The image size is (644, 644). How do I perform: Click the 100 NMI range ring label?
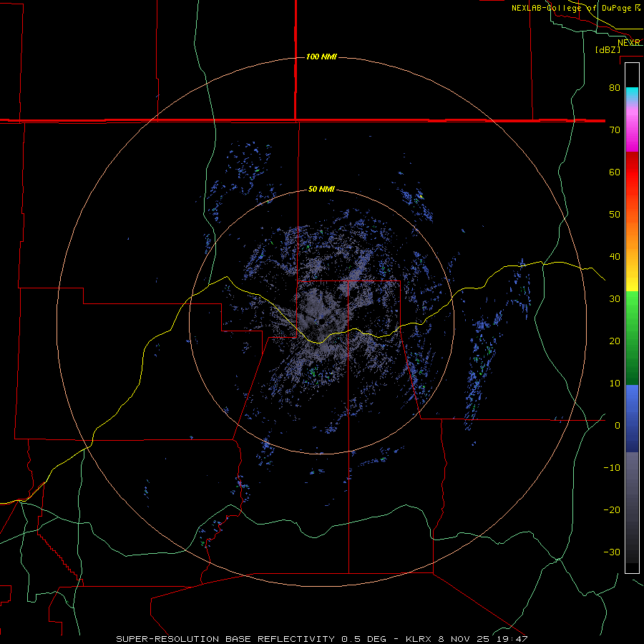point(321,57)
